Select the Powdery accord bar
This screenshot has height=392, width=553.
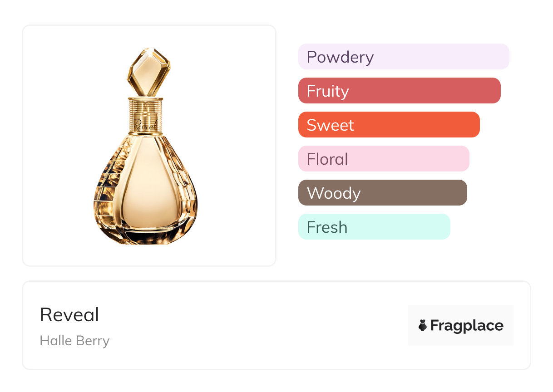pyautogui.click(x=404, y=57)
